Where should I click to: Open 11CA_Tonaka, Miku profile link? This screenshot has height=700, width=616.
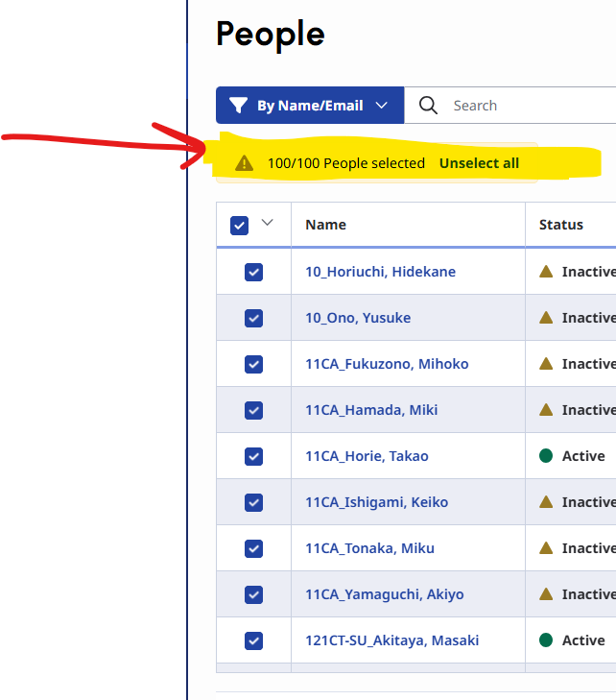coord(369,548)
